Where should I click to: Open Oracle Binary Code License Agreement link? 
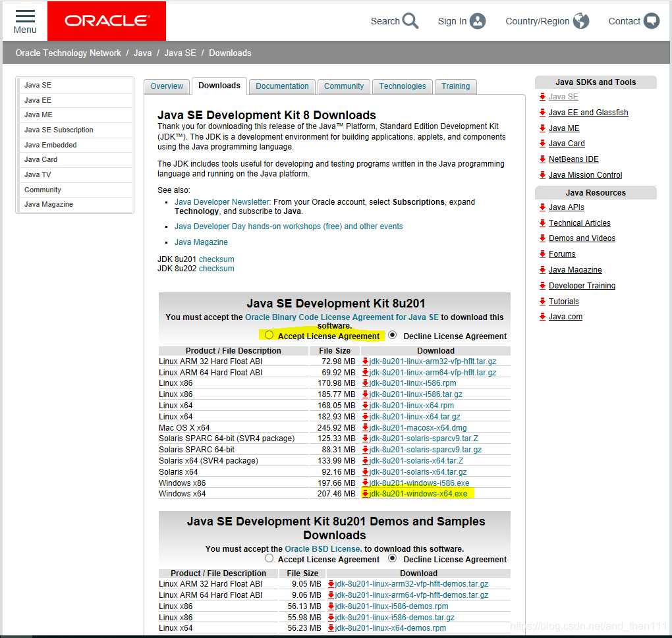(x=341, y=317)
